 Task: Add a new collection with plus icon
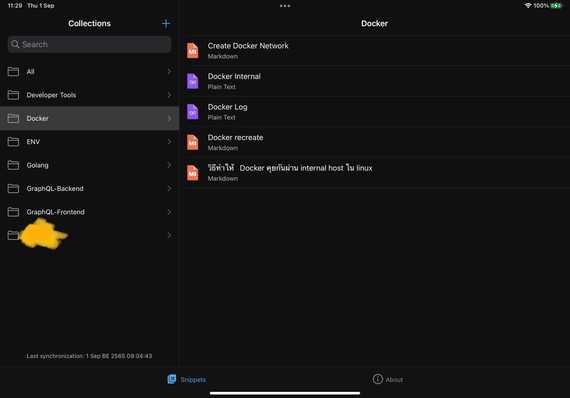pos(166,24)
